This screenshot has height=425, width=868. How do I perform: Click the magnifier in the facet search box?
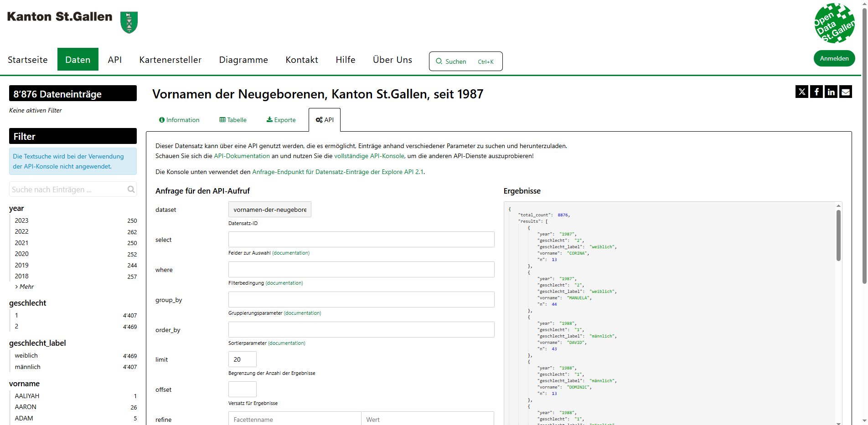131,189
